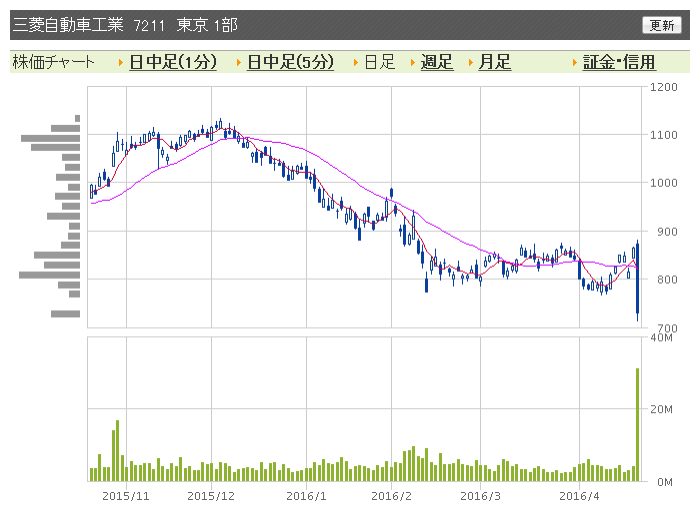Click the 東京 1部 market label
This screenshot has height=513, width=699.
[x=207, y=25]
